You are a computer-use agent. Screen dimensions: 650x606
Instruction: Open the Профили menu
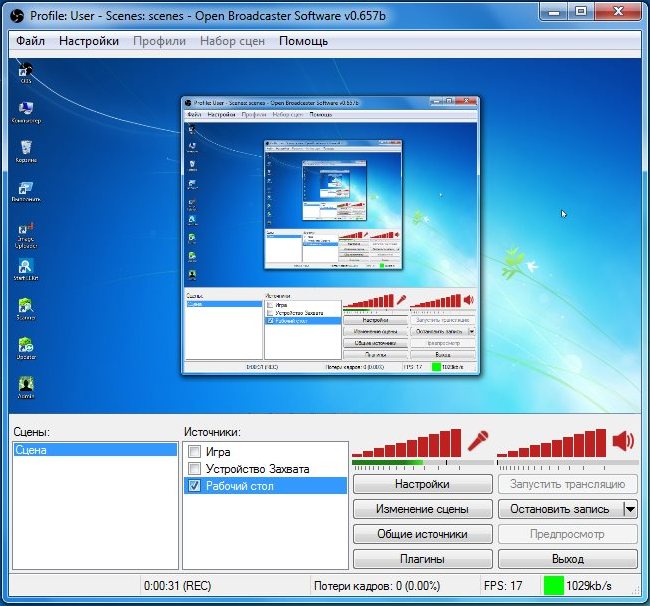(159, 41)
